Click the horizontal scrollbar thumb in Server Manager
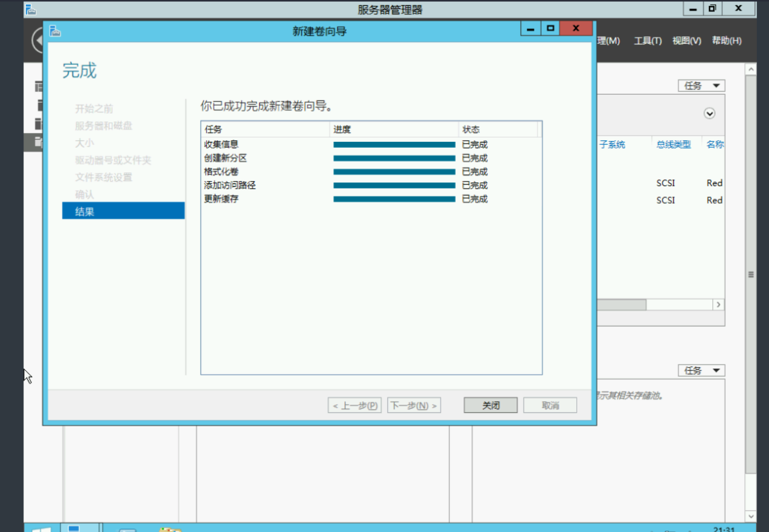 tap(621, 305)
